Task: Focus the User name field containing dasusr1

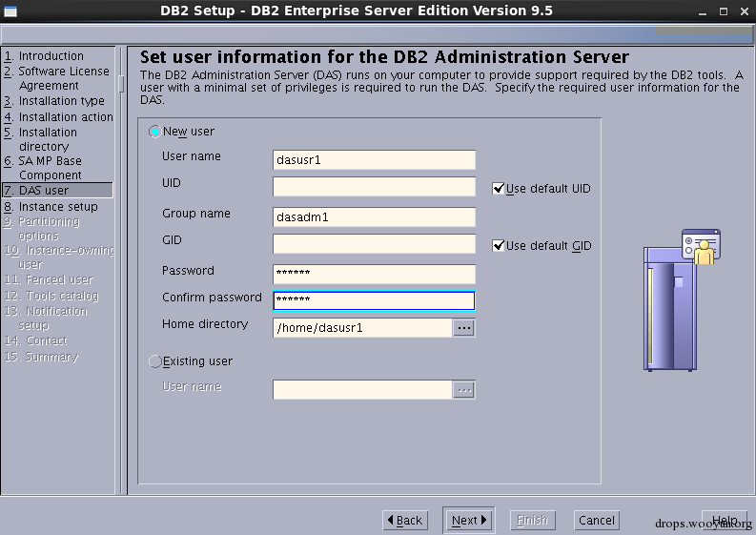Action: click(374, 160)
